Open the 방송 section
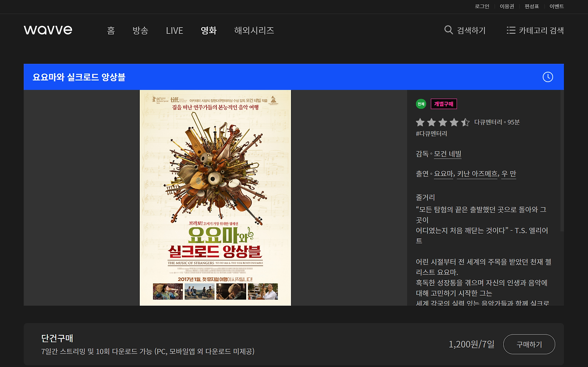The image size is (588, 367). pyautogui.click(x=140, y=30)
